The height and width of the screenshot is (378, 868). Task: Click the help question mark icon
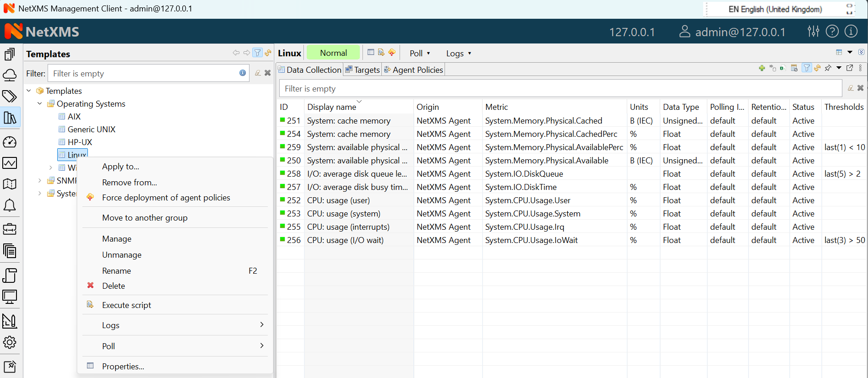[832, 31]
